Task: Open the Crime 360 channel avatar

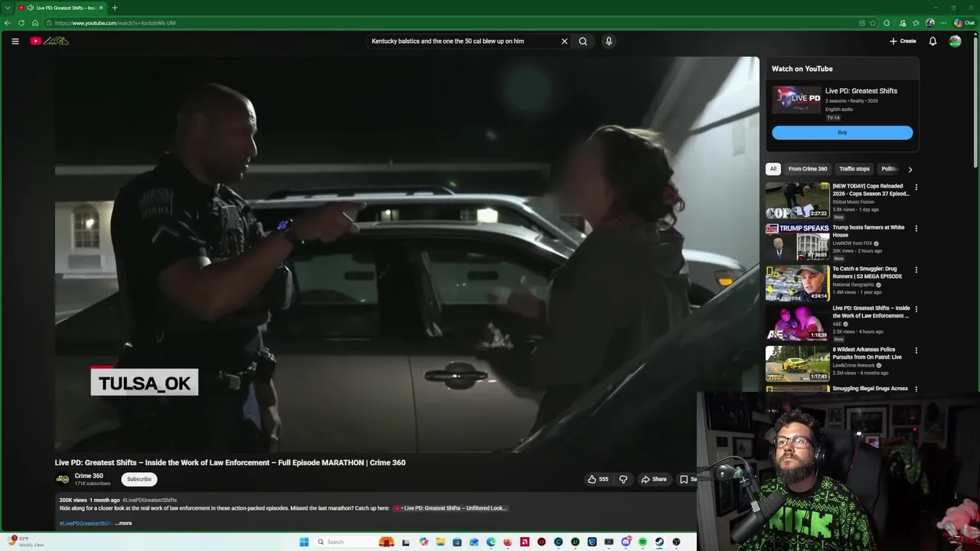Action: tap(63, 479)
